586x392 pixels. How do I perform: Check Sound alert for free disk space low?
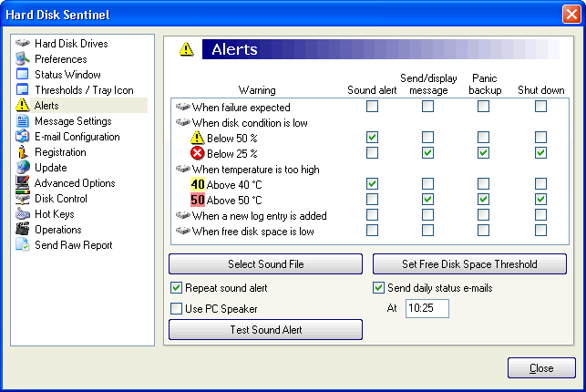[372, 231]
